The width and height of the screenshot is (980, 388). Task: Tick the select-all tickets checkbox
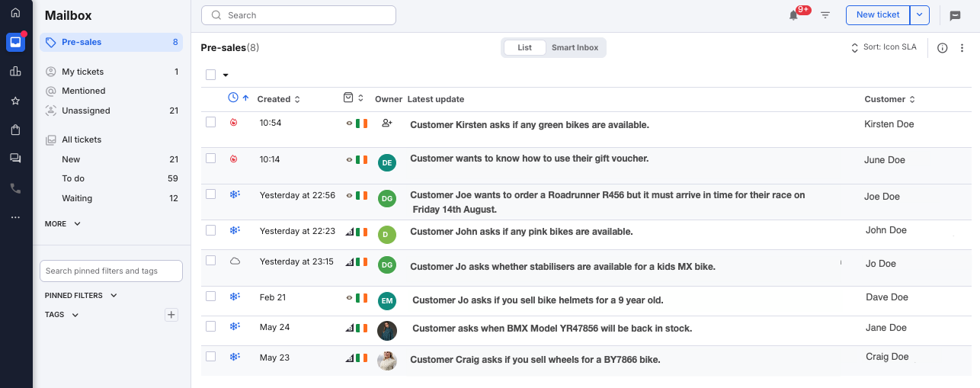pyautogui.click(x=211, y=75)
